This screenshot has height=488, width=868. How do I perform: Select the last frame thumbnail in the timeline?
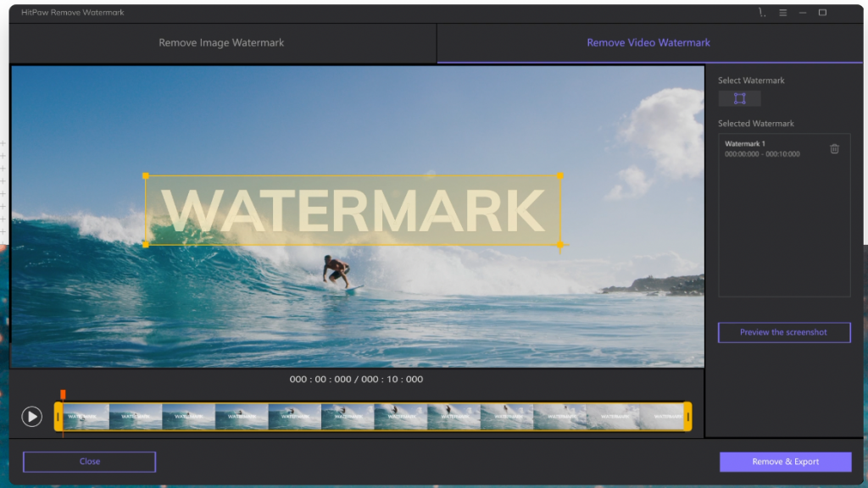[x=664, y=416]
